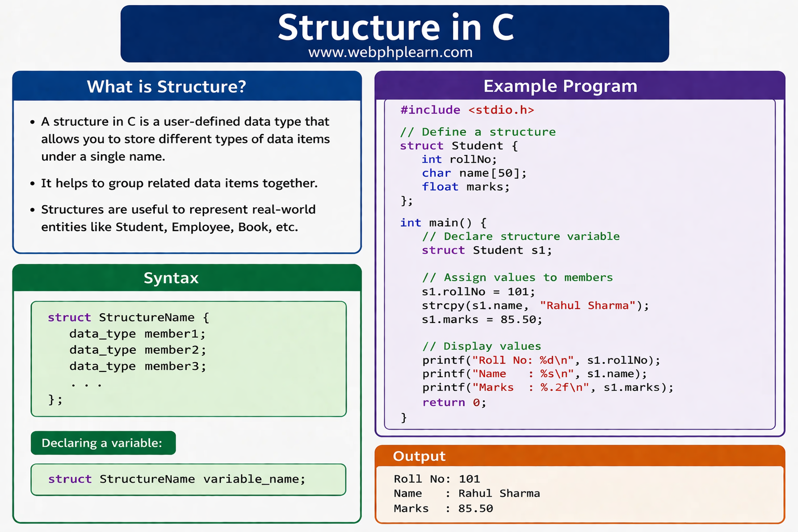Click the "Structure in C" main title
Image resolution: width=798 pixels, height=532 pixels.
coord(395,27)
